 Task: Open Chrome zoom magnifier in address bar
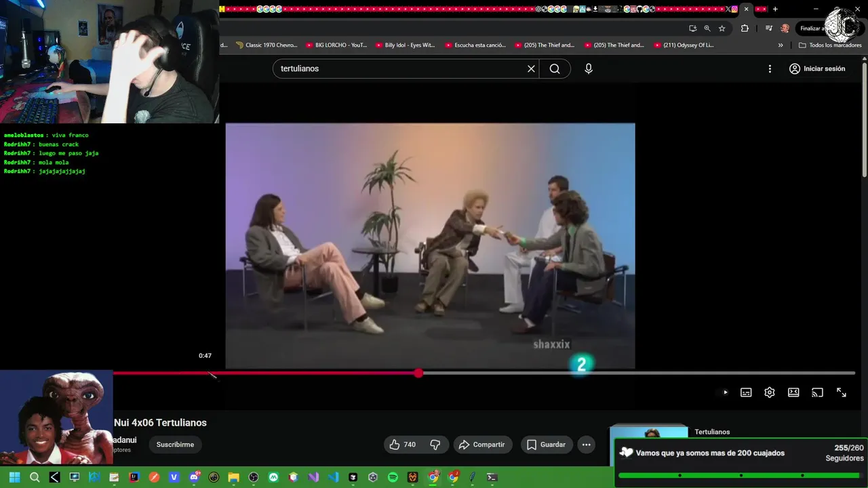707,28
